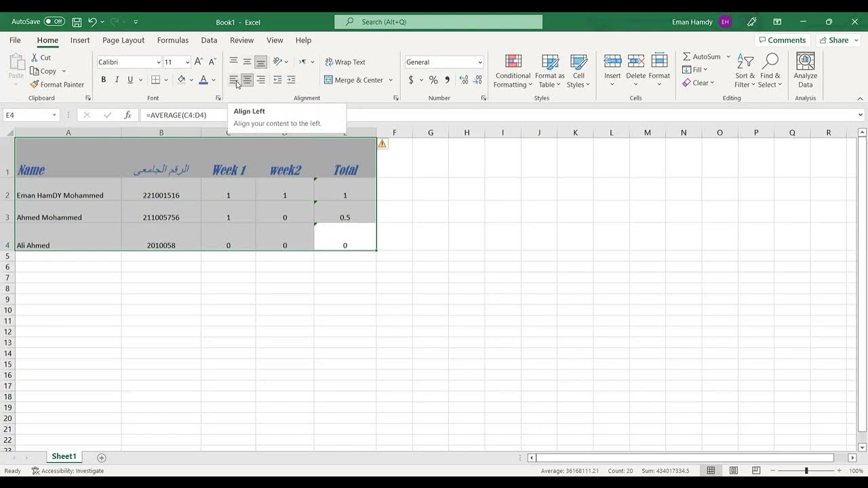This screenshot has width=868, height=488.
Task: Click the zoom slider handle
Action: (x=806, y=470)
